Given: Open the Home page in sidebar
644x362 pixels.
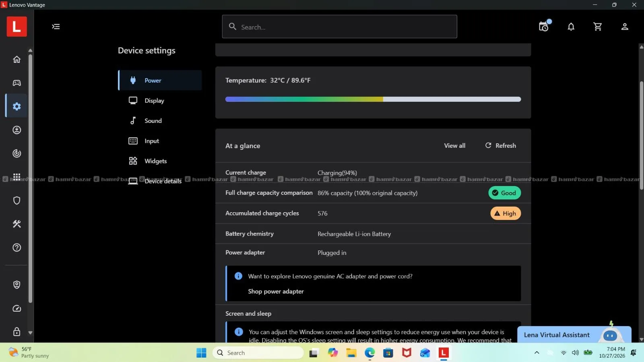Looking at the screenshot, I should [17, 60].
